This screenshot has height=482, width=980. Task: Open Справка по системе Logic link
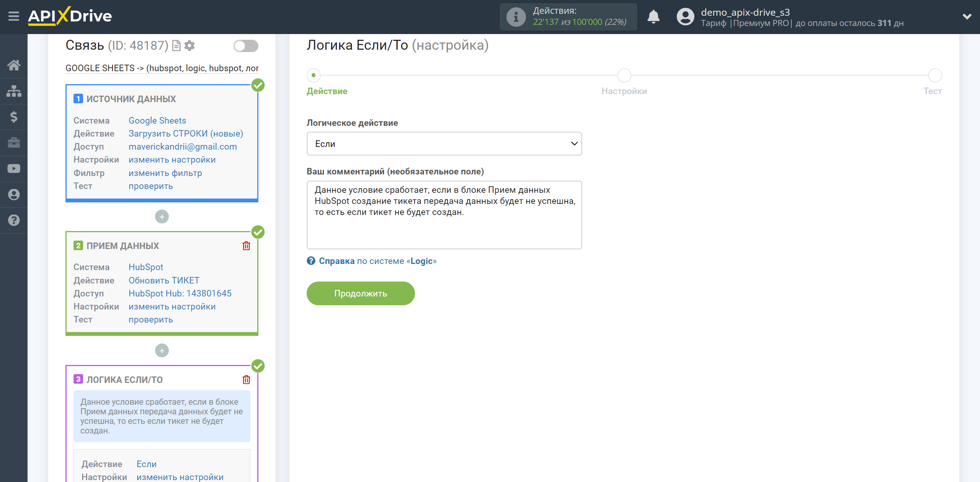pyautogui.click(x=377, y=261)
